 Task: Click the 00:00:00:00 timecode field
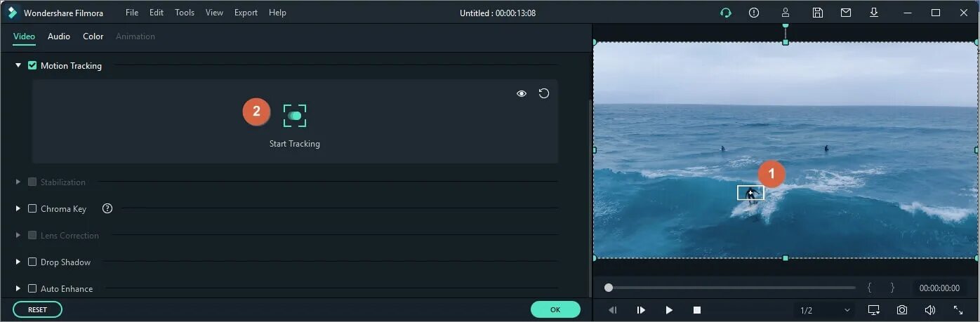click(939, 288)
